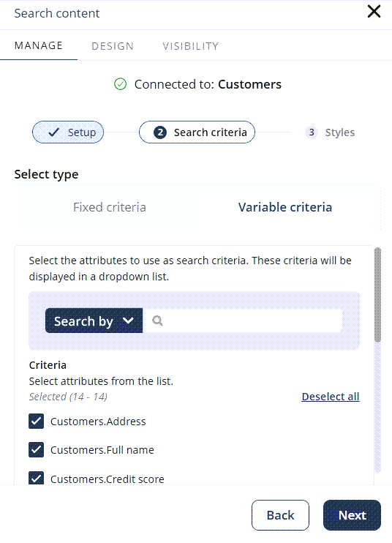Open the Search by dropdown
This screenshot has height=543, width=392.
coord(94,321)
